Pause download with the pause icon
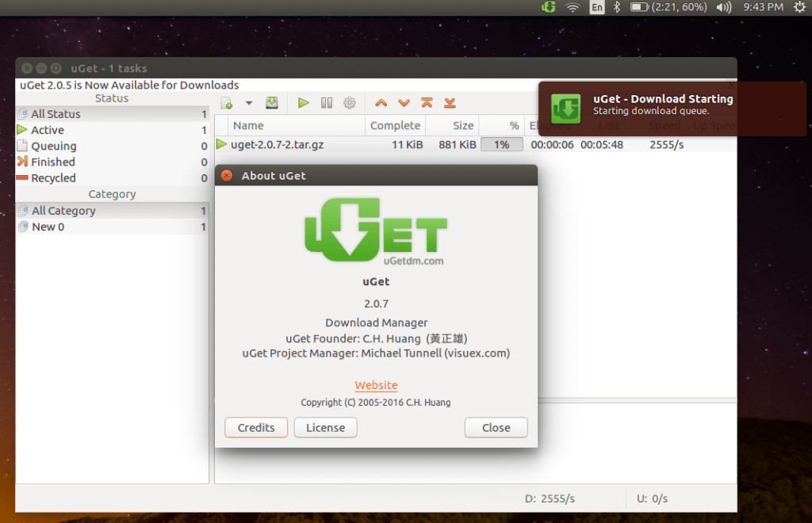 coord(327,103)
